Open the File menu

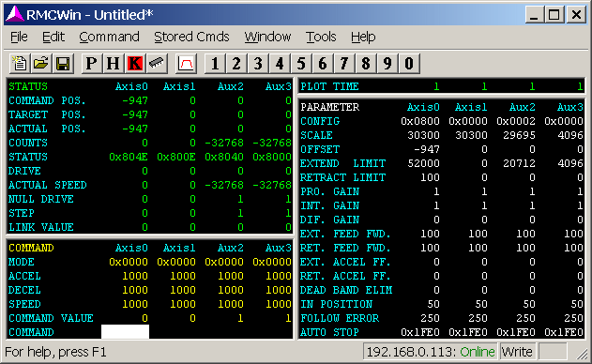(x=19, y=37)
